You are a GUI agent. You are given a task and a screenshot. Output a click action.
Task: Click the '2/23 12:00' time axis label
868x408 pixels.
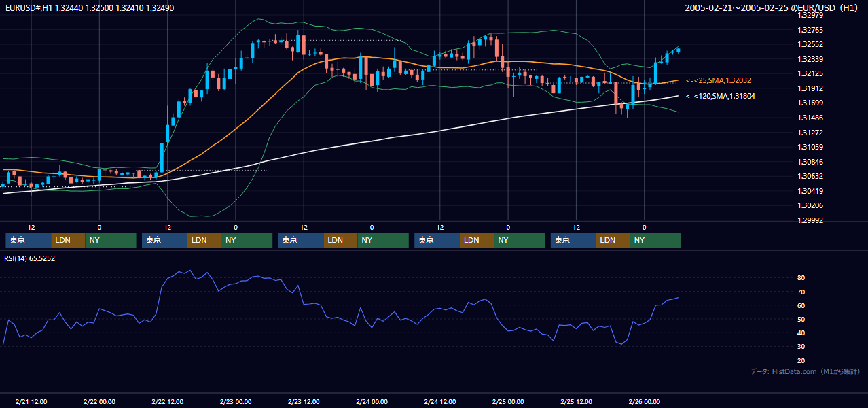tap(304, 401)
